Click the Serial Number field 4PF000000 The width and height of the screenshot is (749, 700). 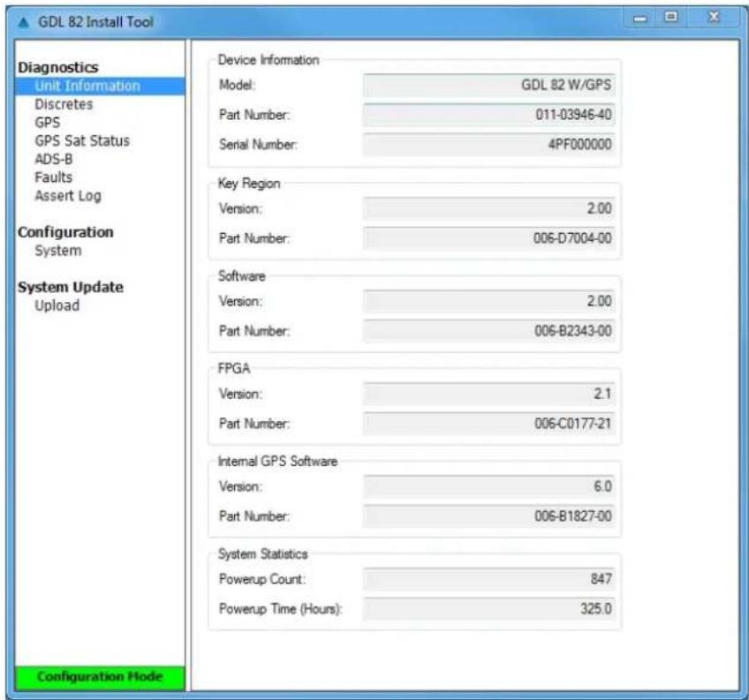point(489,144)
